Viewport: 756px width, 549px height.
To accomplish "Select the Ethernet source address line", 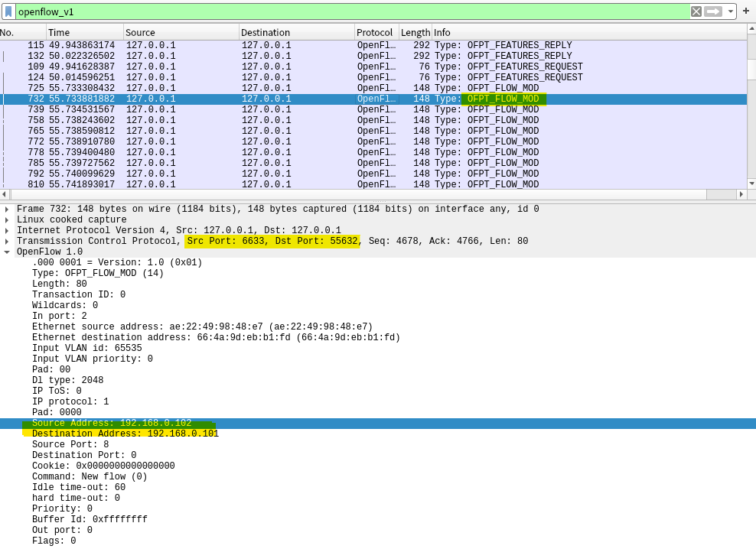I will (x=202, y=326).
